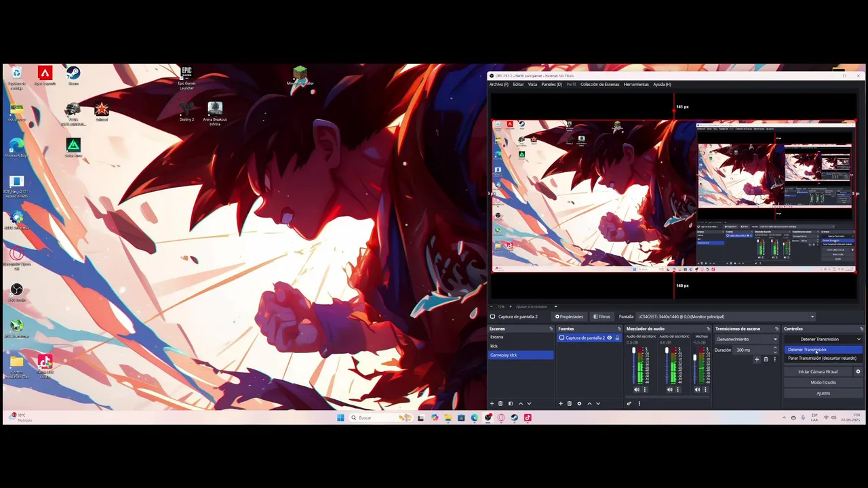Open Mic/Aux channel options menu

(x=706, y=390)
